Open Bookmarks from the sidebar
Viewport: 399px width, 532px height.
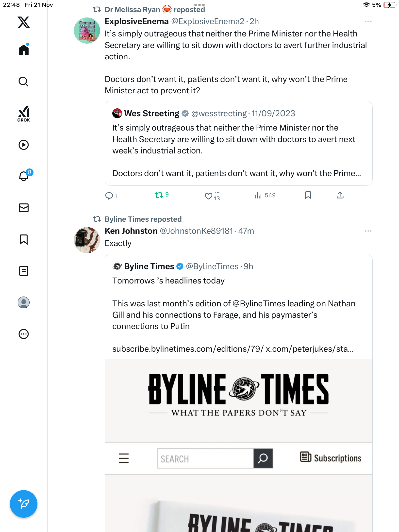(24, 239)
